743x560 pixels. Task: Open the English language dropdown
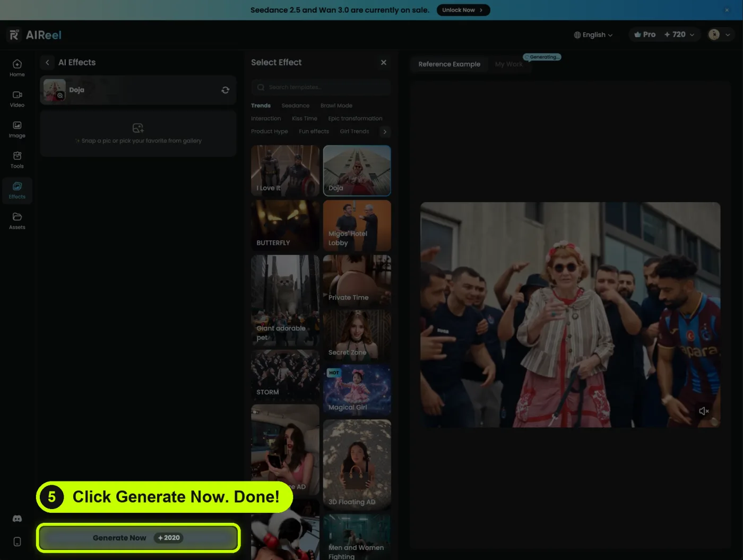point(593,35)
